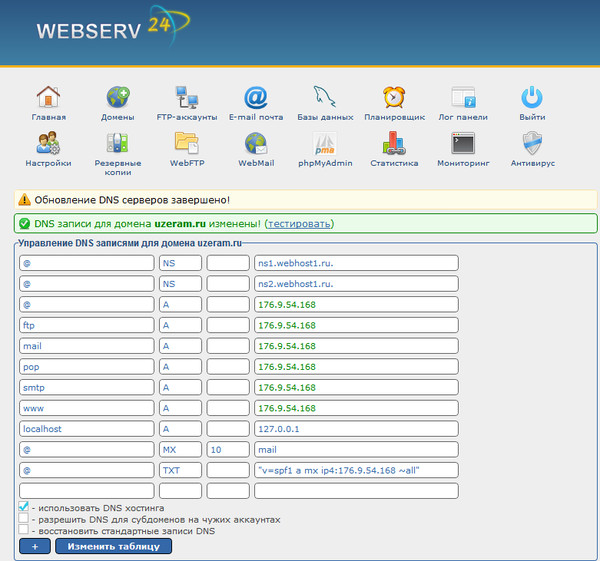600x561 pixels.
Task: Open the Главная home icon
Action: coord(48,97)
